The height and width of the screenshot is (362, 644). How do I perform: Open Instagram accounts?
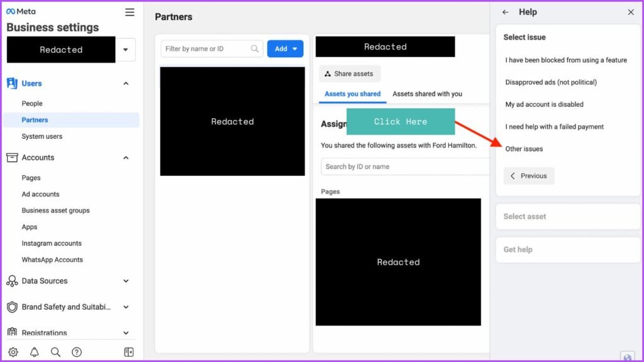coord(52,243)
